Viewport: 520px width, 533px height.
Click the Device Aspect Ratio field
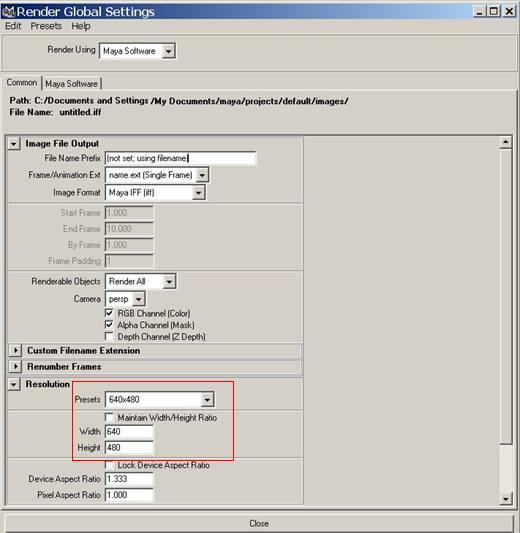pos(129,479)
